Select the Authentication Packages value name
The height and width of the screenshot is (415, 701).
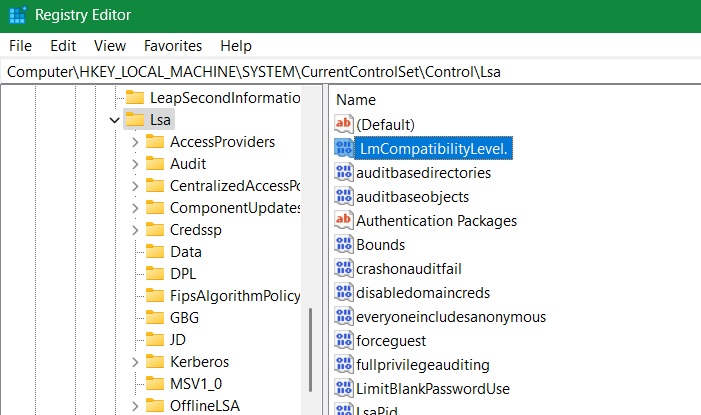click(x=436, y=220)
